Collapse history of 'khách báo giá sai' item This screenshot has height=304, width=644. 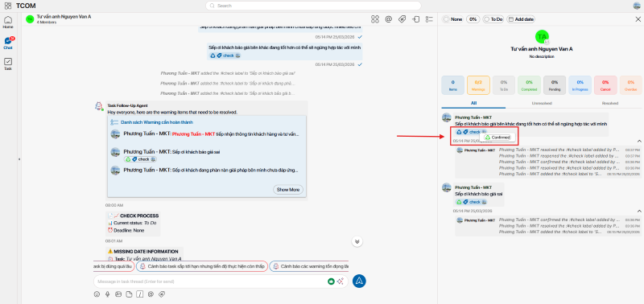[638, 211]
